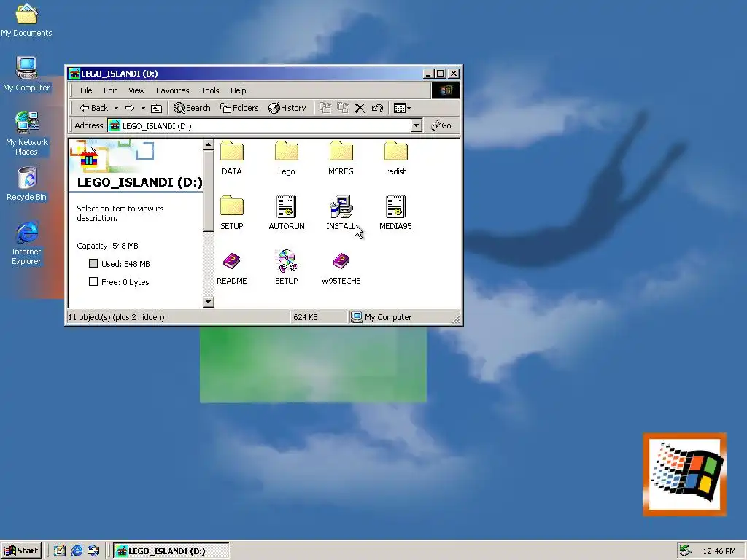Select the SETUP disc program icon
Viewport: 747px width, 560px height.
tap(286, 261)
